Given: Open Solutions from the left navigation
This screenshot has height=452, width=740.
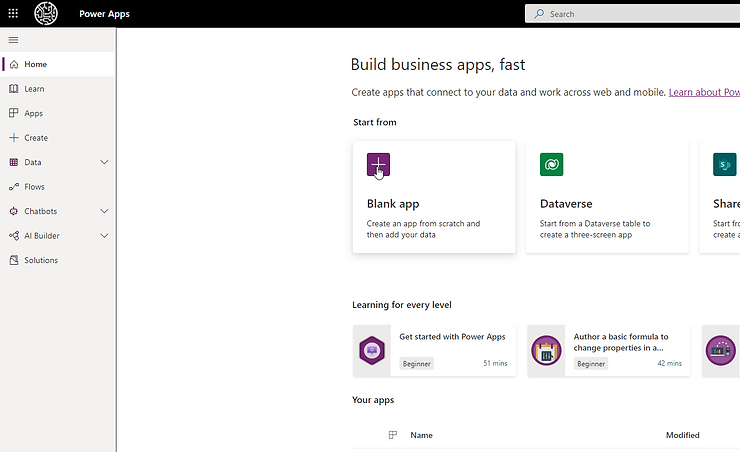Looking at the screenshot, I should [x=41, y=260].
